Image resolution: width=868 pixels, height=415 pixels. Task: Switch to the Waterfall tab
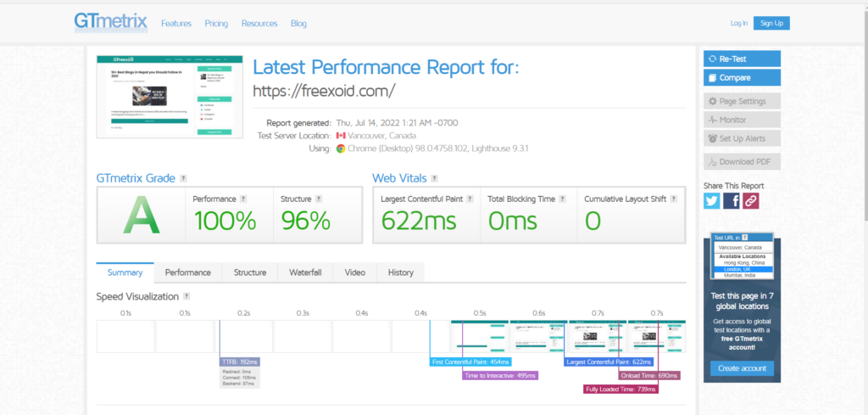[x=305, y=272]
